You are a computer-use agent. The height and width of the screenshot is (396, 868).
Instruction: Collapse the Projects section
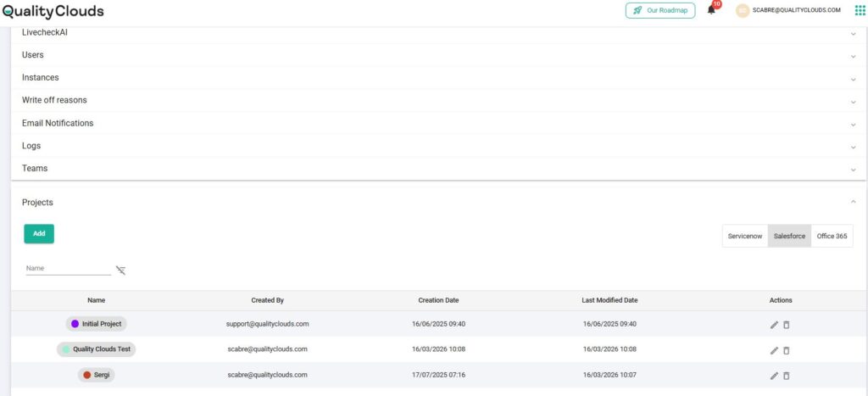(x=853, y=202)
